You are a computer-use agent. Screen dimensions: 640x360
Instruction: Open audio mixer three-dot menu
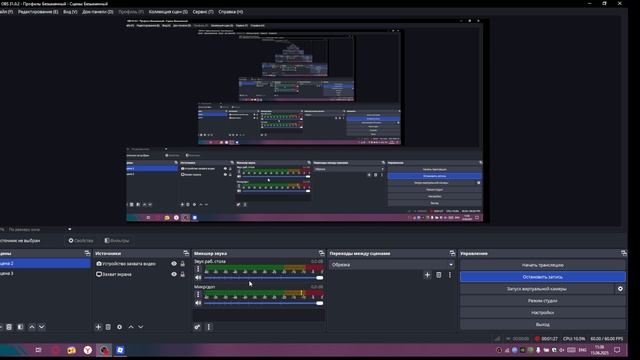click(x=209, y=327)
